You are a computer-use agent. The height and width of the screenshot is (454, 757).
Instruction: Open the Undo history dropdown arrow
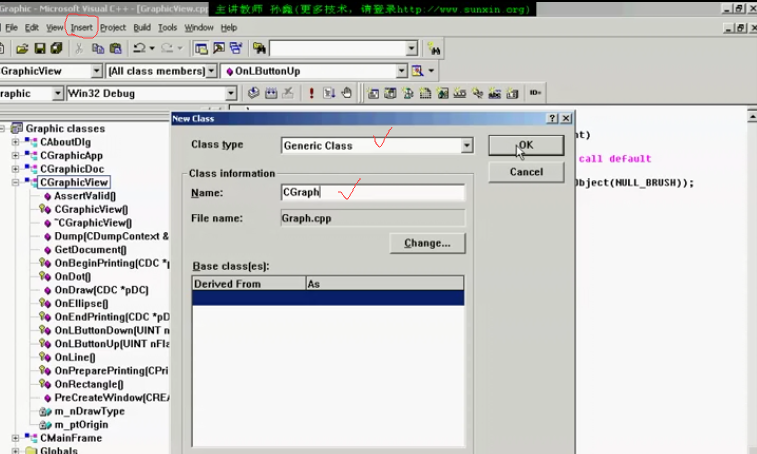click(152, 48)
